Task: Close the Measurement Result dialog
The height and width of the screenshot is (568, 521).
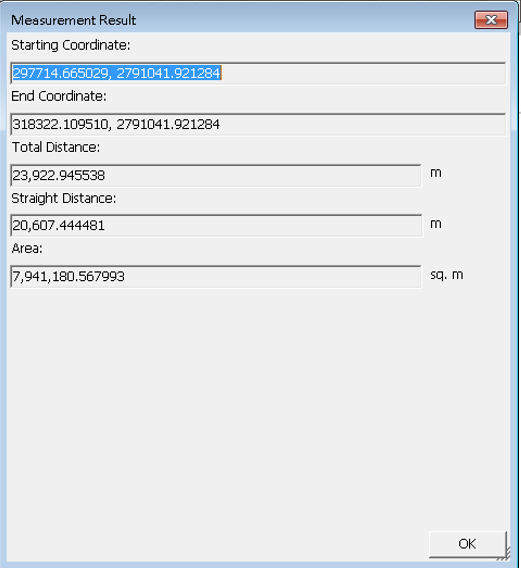Action: [x=491, y=20]
